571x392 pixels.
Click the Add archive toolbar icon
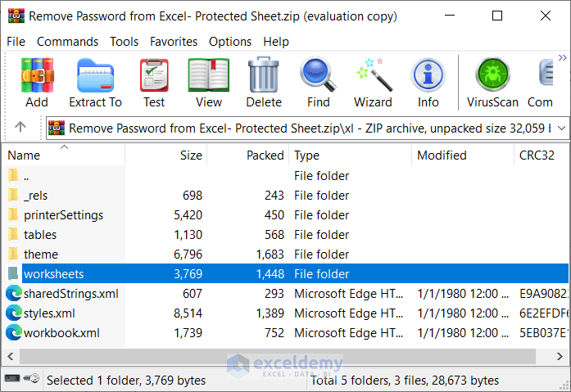pos(37,83)
